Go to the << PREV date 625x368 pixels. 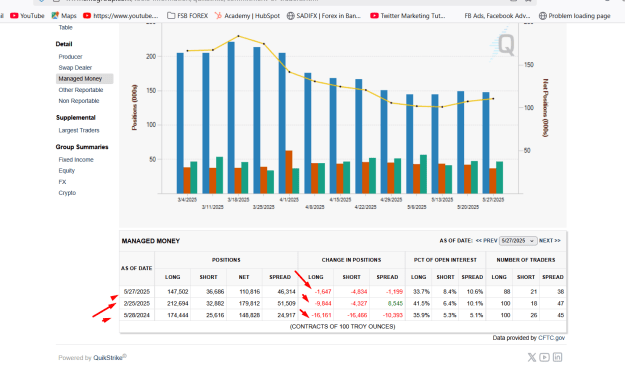[x=486, y=241]
